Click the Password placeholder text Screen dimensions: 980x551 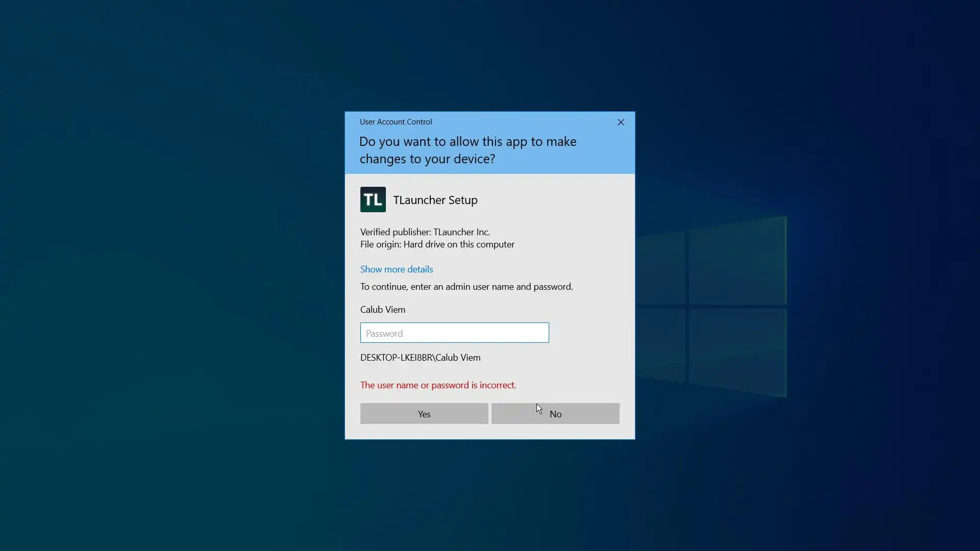(x=384, y=333)
